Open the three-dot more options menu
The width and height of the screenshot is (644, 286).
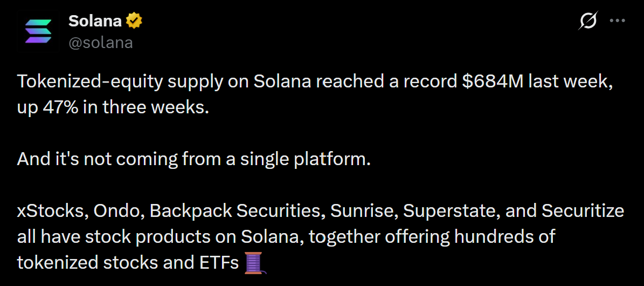617,21
